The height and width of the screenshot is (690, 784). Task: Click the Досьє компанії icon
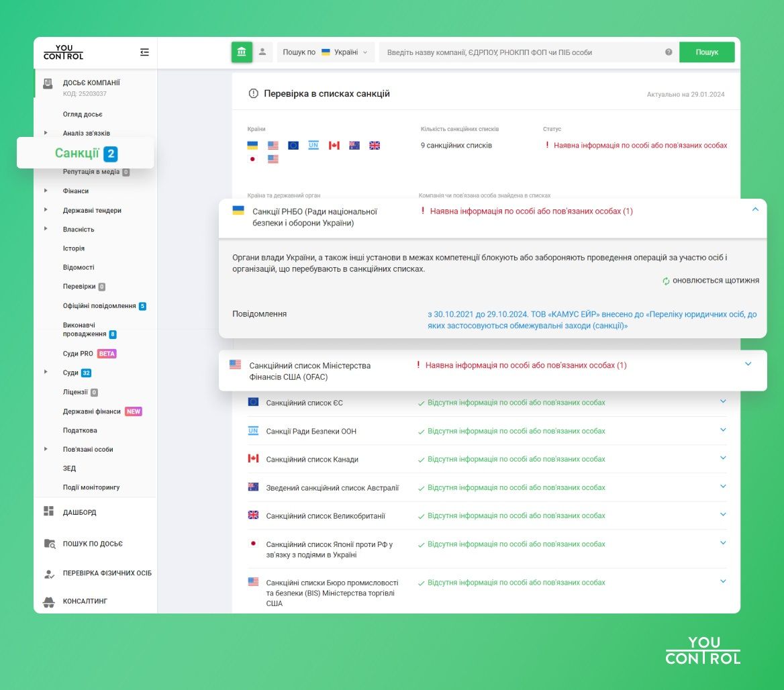click(48, 84)
